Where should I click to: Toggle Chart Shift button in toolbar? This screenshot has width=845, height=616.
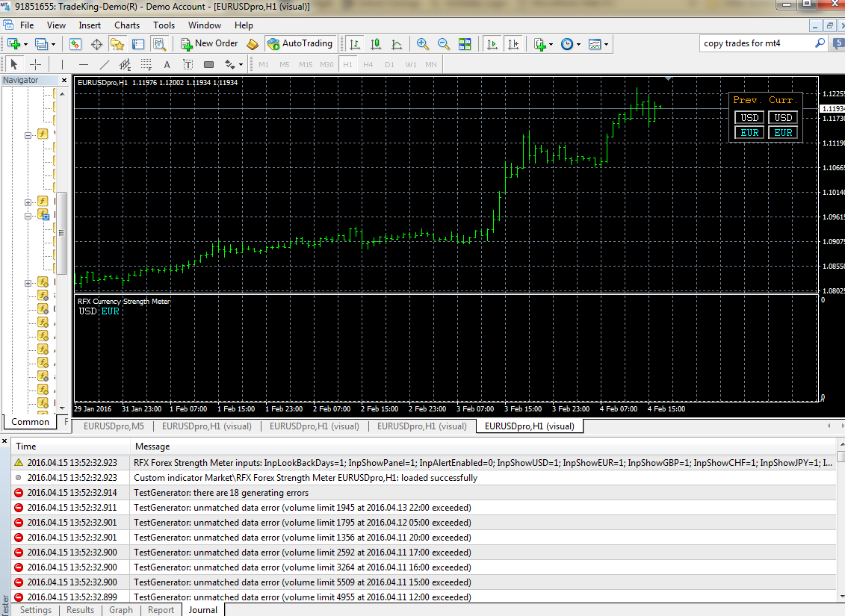point(513,44)
